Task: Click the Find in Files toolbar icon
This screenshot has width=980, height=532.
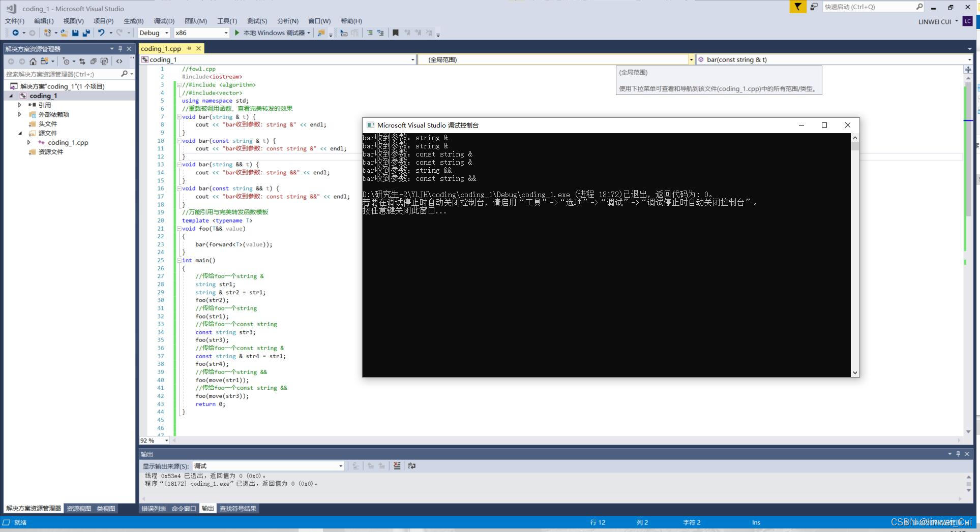Action: [x=321, y=33]
